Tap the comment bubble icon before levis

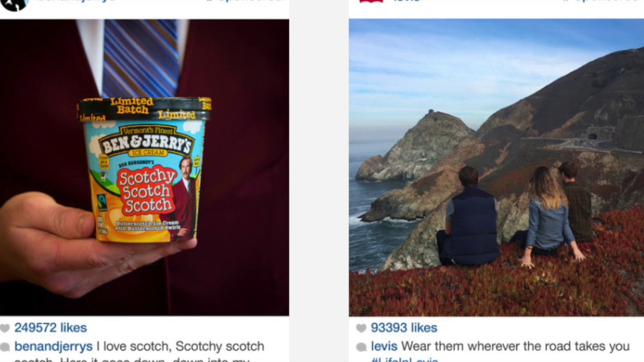(x=361, y=347)
